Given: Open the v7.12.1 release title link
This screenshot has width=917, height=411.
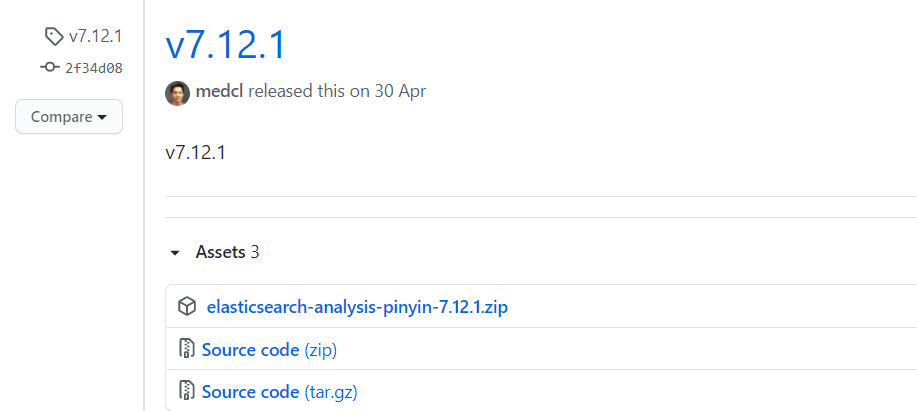Looking at the screenshot, I should tap(225, 45).
